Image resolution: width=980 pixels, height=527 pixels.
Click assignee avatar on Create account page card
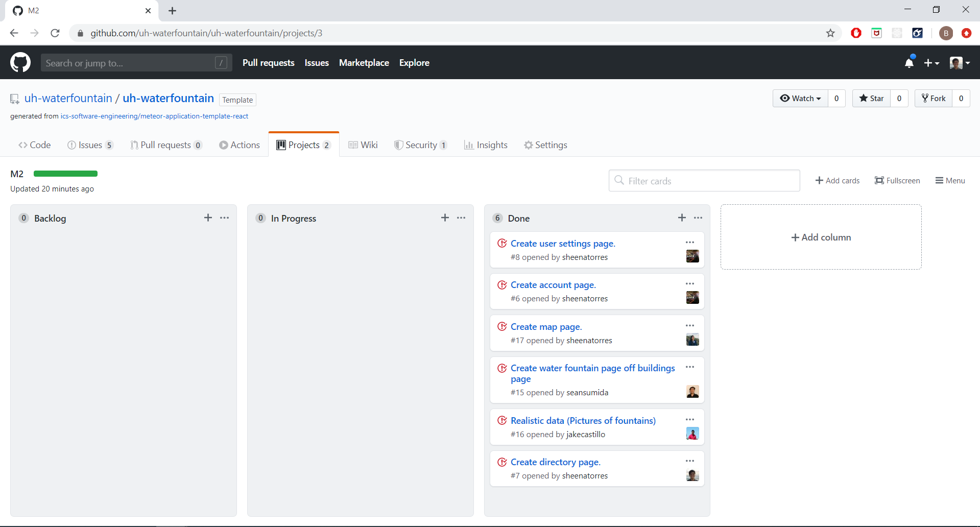click(x=692, y=298)
